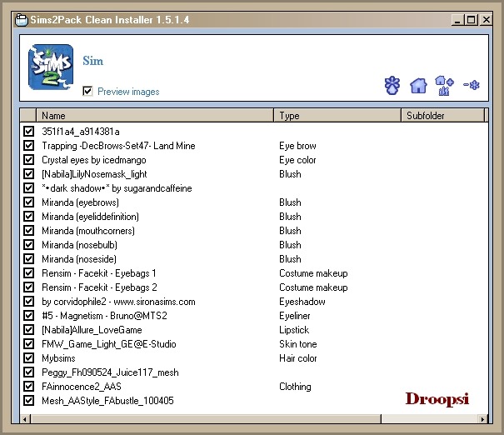Click the title bar application icon
This screenshot has height=435, width=504.
[x=22, y=20]
